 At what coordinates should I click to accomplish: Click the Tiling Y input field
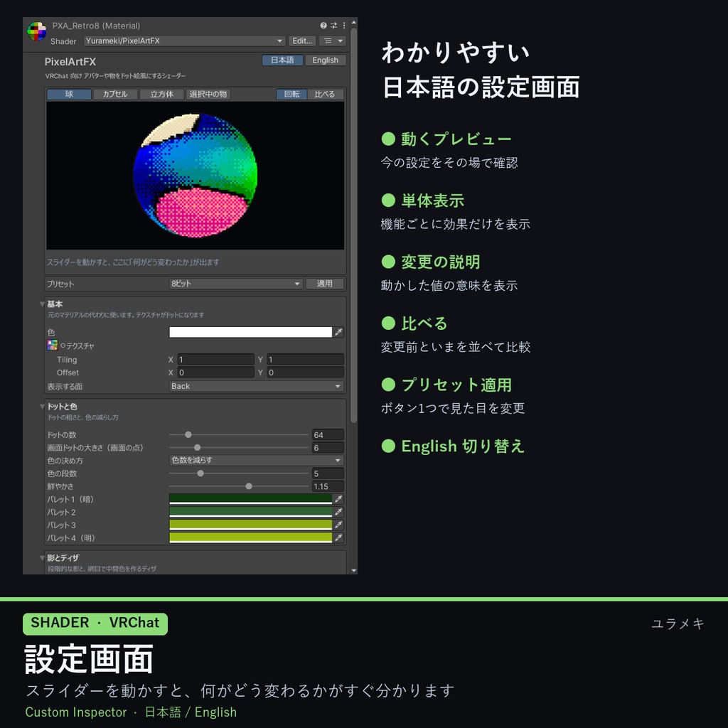[x=305, y=359]
